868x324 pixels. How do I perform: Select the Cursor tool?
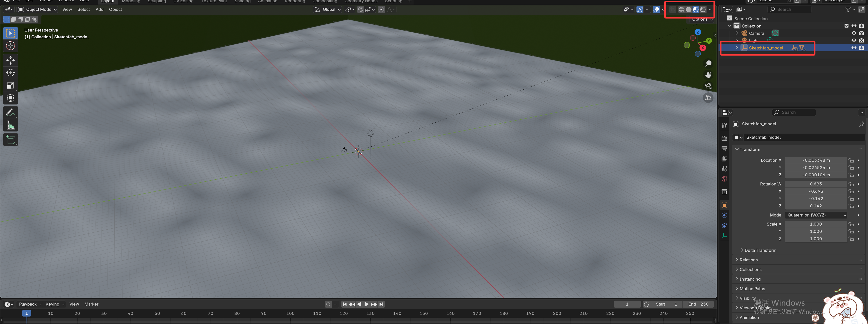click(10, 46)
